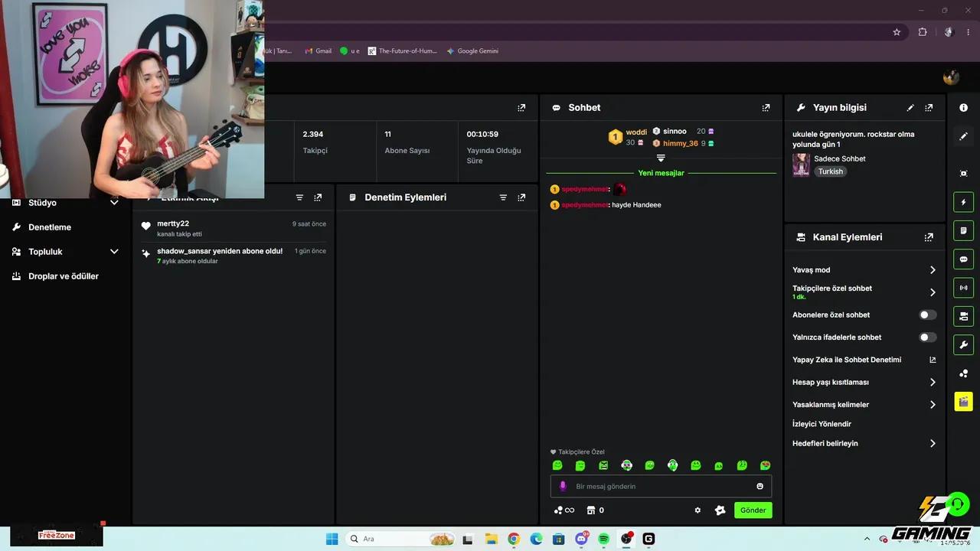Bookmark this page with the star icon
The height and width of the screenshot is (551, 980).
[897, 32]
